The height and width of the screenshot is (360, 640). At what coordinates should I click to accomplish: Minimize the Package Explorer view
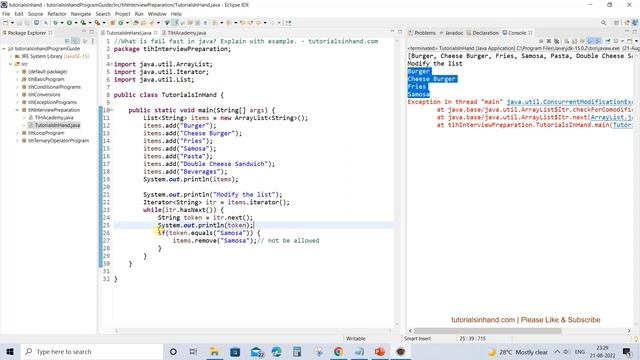point(84,32)
